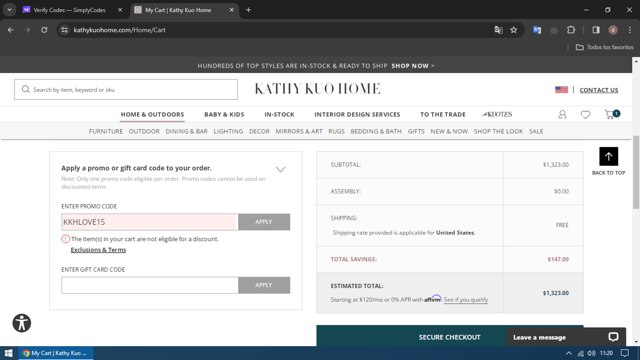Click Affirm See if you qualify link
640x360 pixels.
(466, 300)
